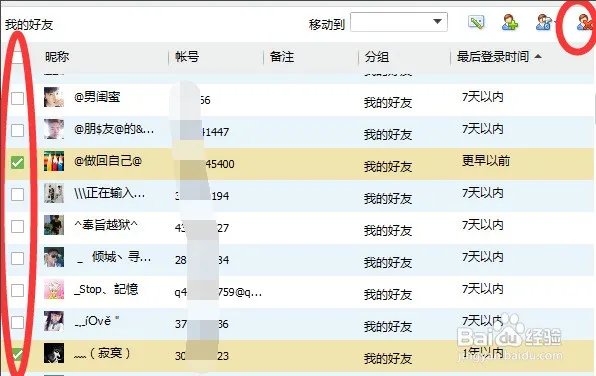
Task: Click the avatar of ^奉旨越狱^
Action: pyautogui.click(x=54, y=225)
